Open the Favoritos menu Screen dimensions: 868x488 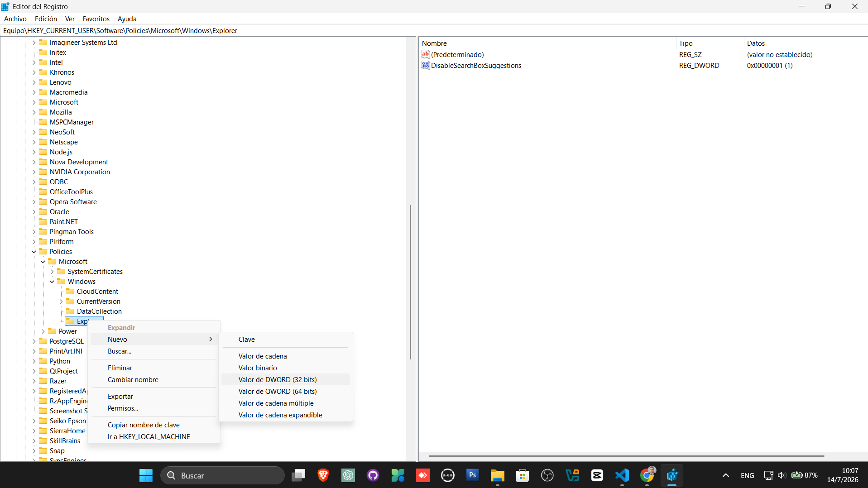pos(96,19)
